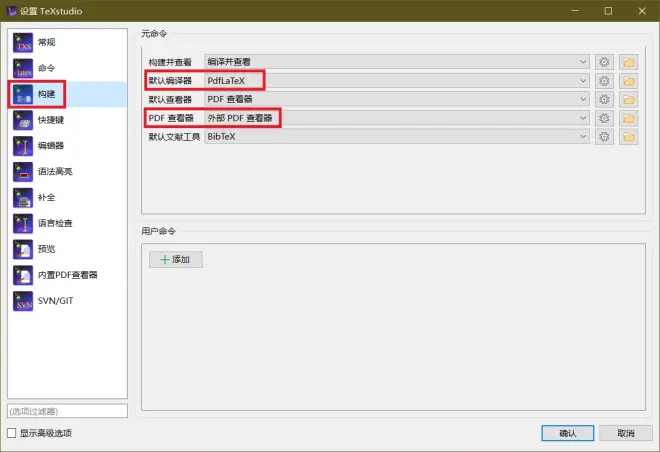Click gear icon for 默认文献工具 row

(x=604, y=137)
